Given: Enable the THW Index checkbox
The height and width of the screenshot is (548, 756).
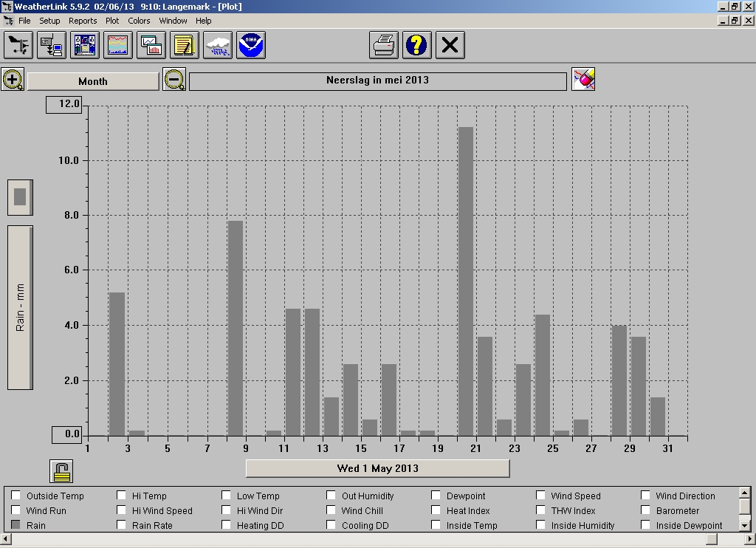Looking at the screenshot, I should tap(540, 510).
